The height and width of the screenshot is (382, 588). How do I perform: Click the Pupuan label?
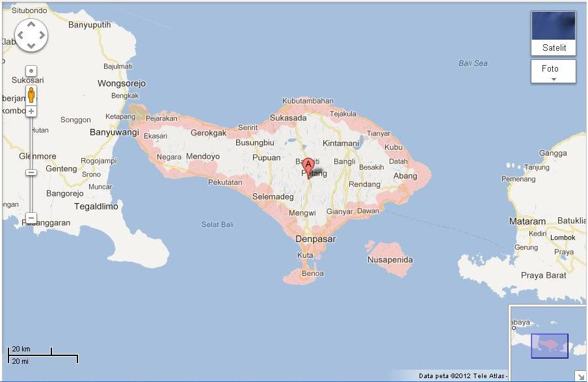266,157
